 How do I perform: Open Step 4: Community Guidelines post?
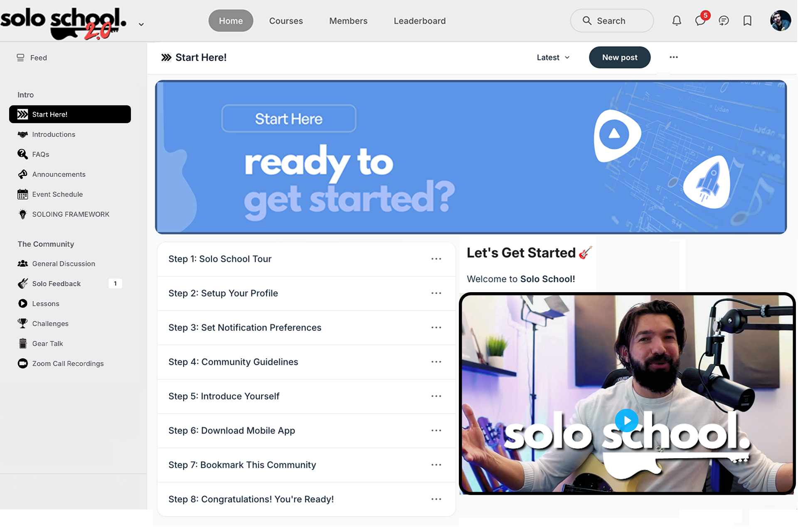(x=233, y=362)
